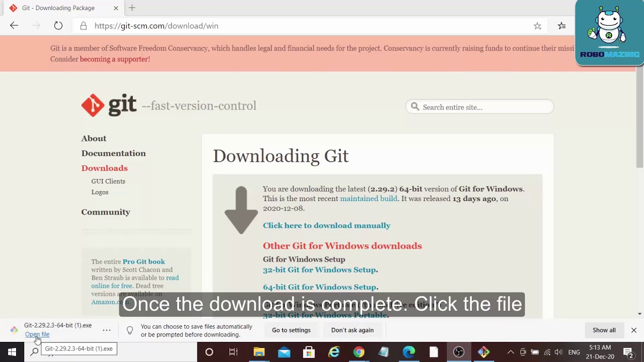Open Cortana circle icon
This screenshot has height=362, width=644.
[209, 352]
